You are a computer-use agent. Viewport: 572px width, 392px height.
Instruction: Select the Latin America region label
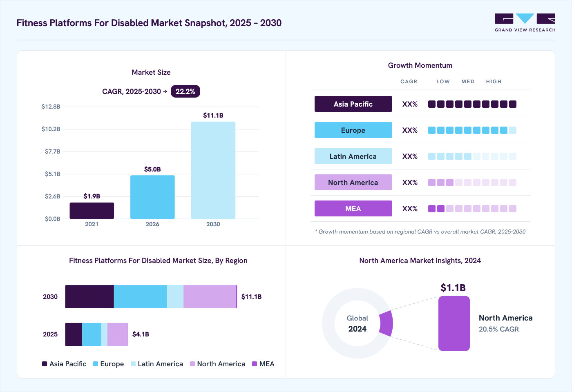point(353,156)
